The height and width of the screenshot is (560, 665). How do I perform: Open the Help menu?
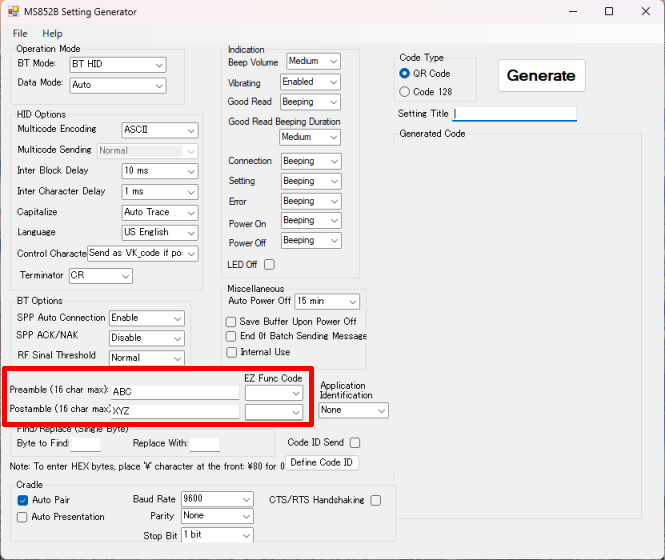tap(52, 33)
